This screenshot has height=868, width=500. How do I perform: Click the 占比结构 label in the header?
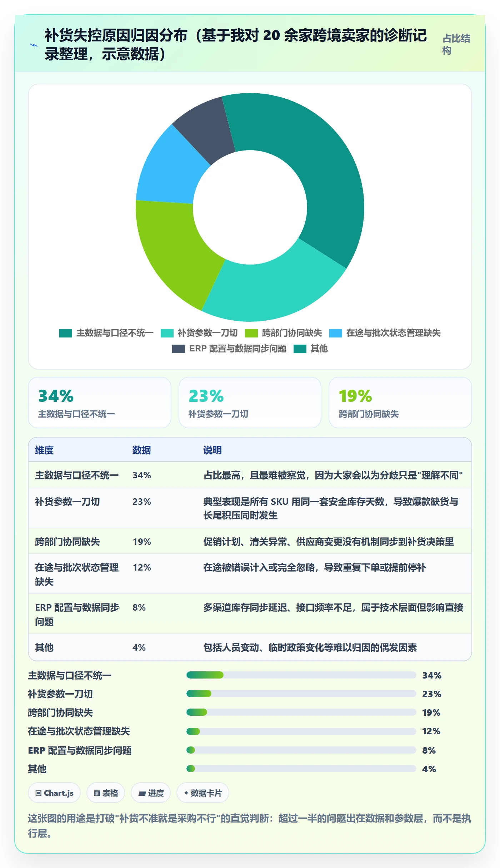[x=456, y=44]
